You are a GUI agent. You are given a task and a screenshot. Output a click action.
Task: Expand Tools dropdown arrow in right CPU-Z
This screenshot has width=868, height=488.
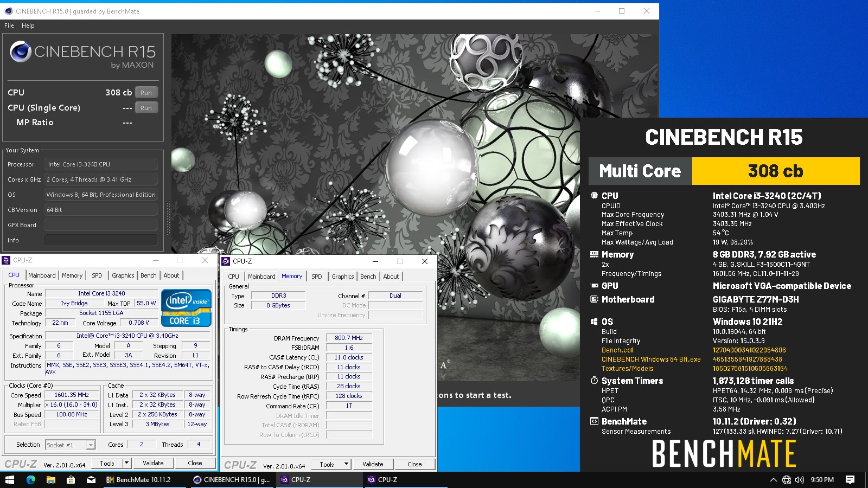pyautogui.click(x=347, y=465)
